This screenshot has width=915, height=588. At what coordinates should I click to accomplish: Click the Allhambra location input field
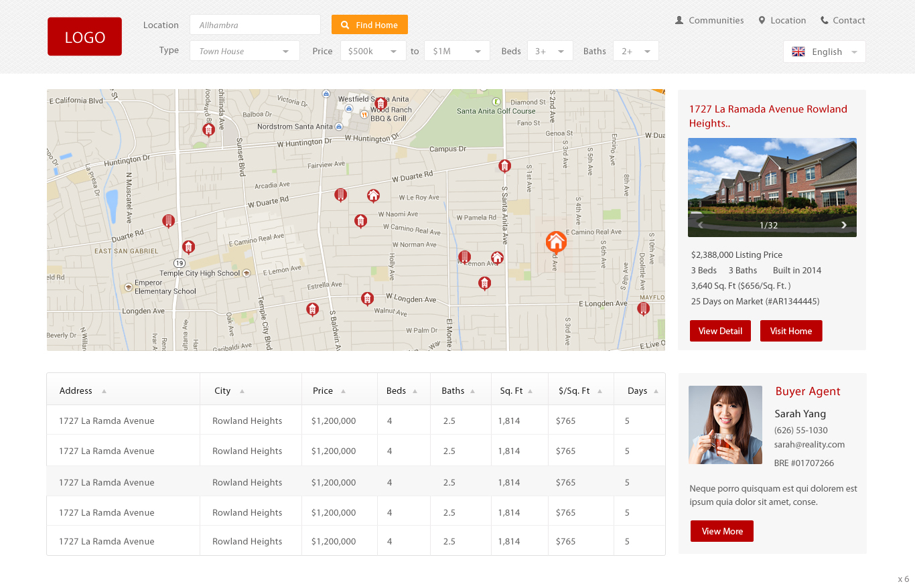[255, 24]
